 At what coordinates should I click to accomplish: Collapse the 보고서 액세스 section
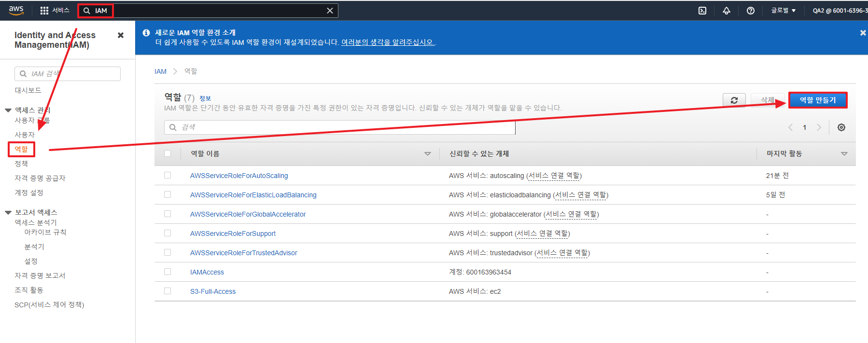(8, 213)
